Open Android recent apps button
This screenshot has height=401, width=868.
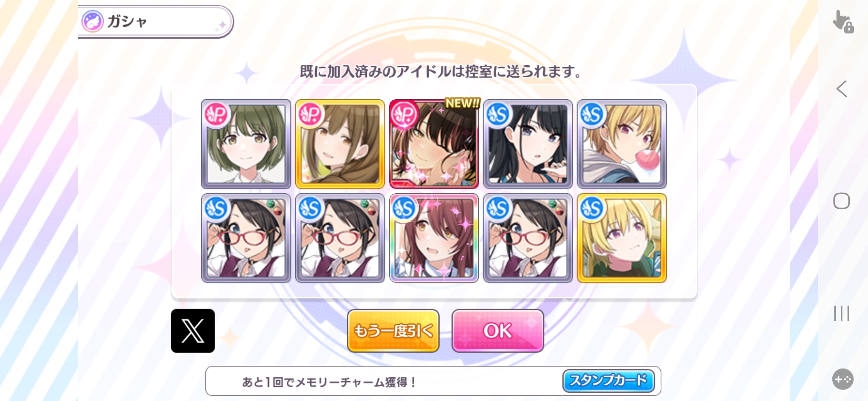point(842,313)
